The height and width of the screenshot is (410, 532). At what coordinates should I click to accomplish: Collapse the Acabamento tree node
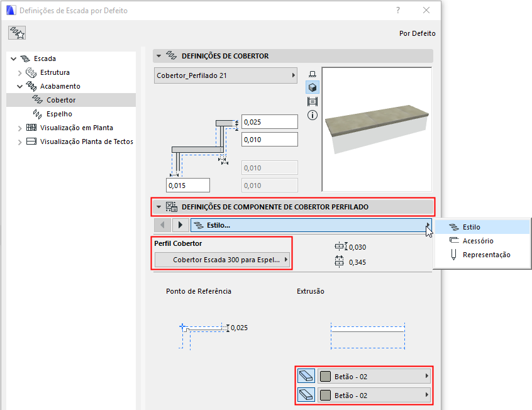pos(20,87)
